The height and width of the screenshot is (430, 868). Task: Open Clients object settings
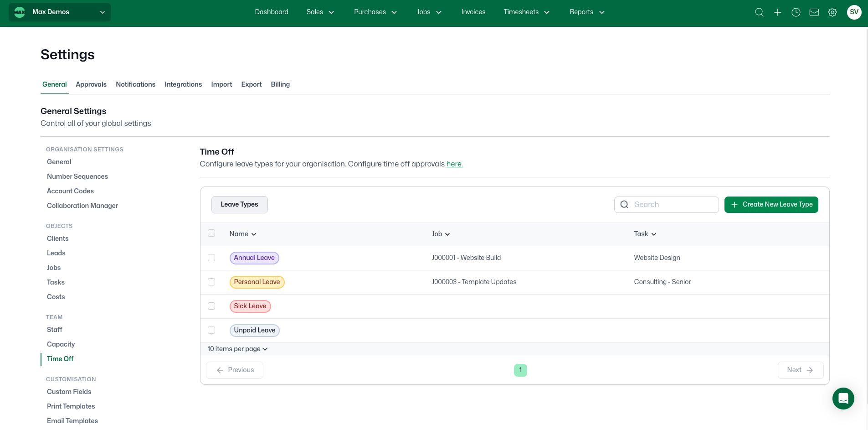coord(58,238)
